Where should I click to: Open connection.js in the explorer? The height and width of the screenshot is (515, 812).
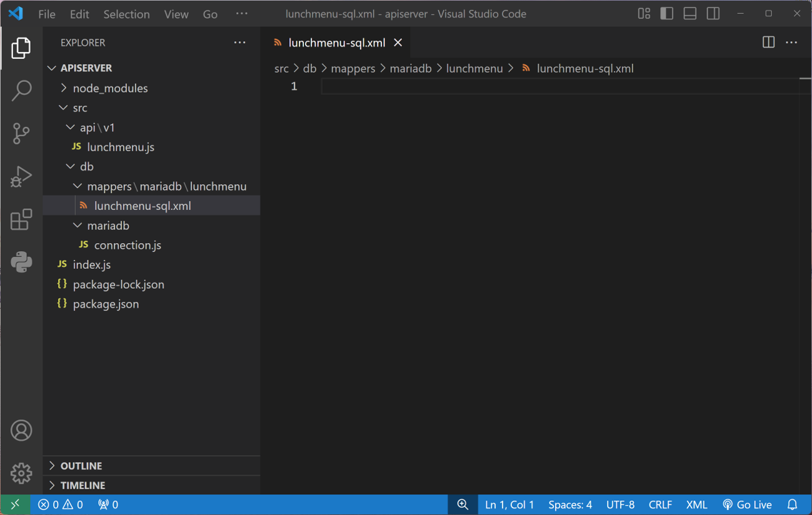(x=152, y=245)
